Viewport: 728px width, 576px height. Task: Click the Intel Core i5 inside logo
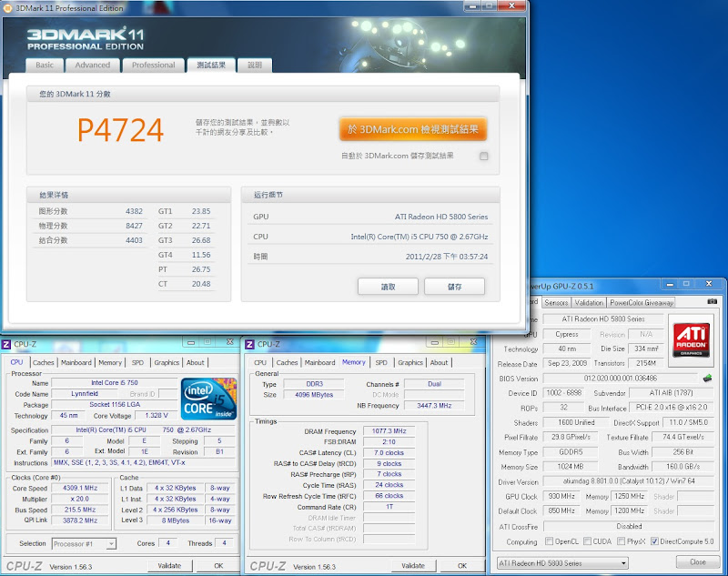click(209, 399)
